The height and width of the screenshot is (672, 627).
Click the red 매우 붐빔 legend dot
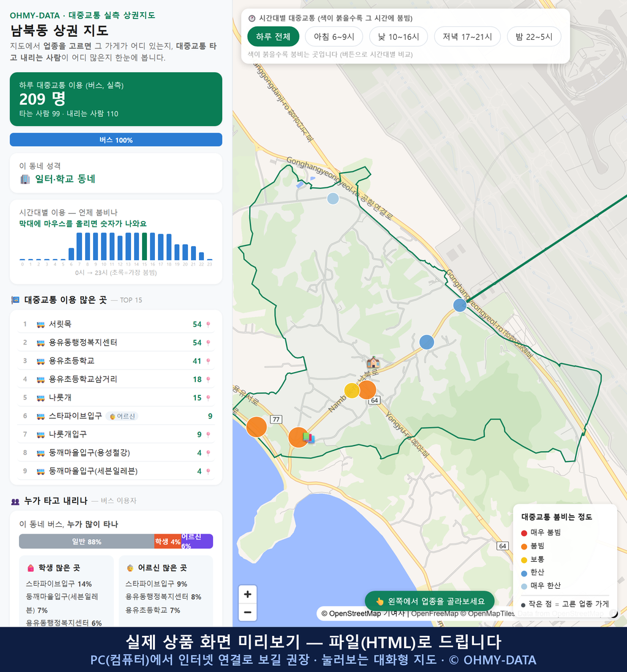[x=524, y=533]
